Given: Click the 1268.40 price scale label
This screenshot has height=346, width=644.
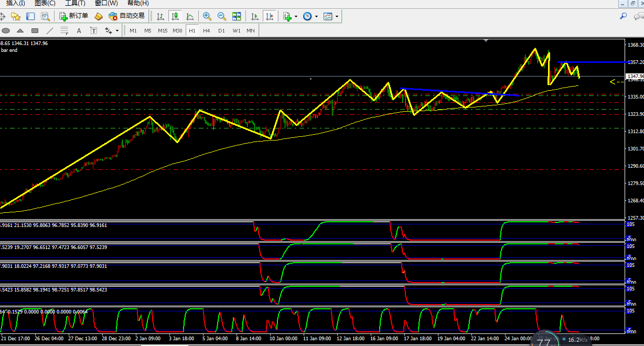Looking at the screenshot, I should [x=635, y=201].
